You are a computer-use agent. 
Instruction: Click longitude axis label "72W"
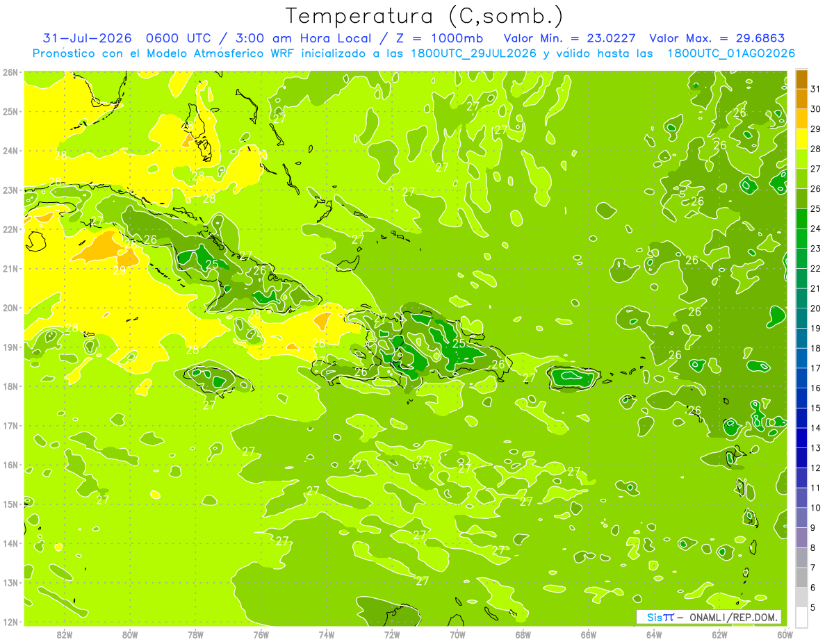[392, 635]
